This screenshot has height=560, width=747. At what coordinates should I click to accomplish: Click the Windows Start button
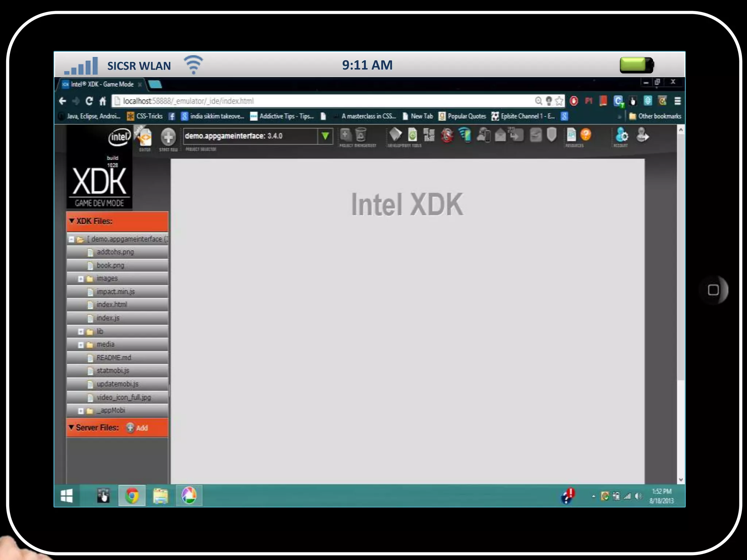(66, 496)
